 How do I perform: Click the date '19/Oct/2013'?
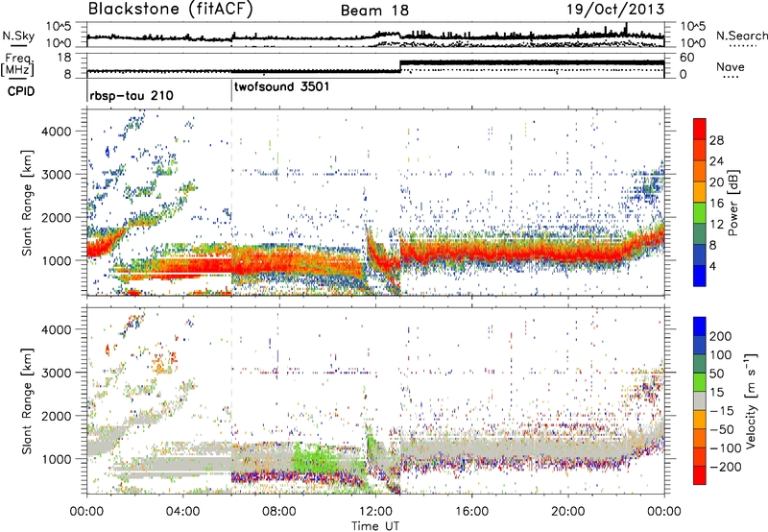tap(615, 10)
